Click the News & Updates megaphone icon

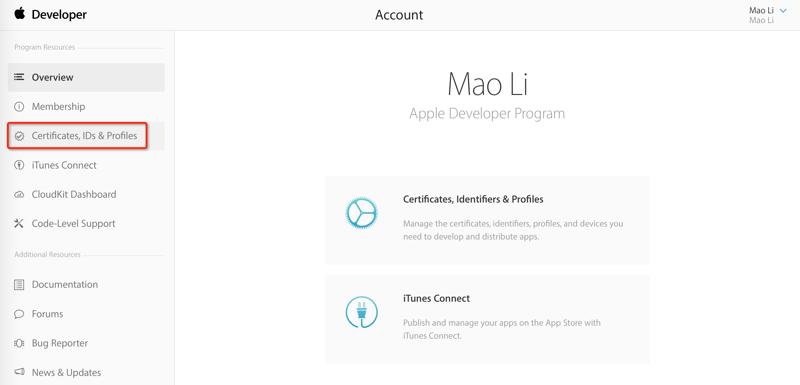coord(19,372)
